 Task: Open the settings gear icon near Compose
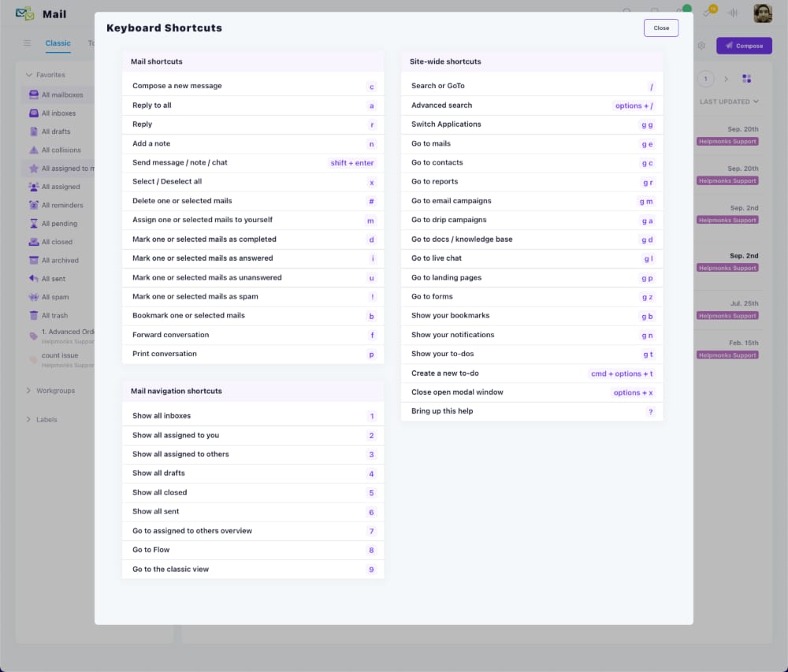click(x=701, y=46)
